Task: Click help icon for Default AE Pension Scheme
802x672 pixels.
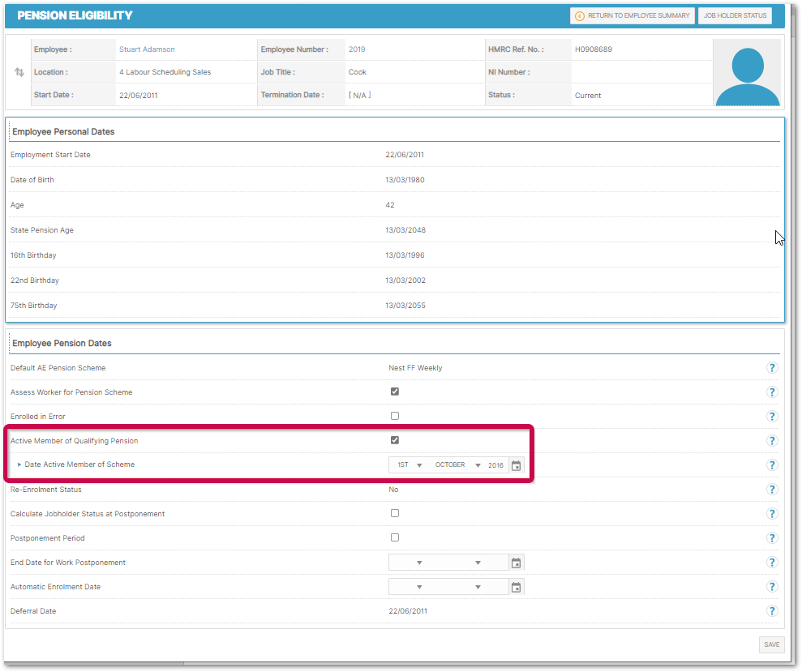Action: point(772,368)
